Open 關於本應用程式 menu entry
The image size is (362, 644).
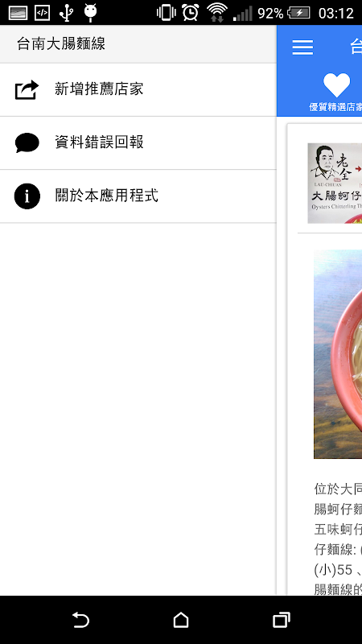coord(138,196)
